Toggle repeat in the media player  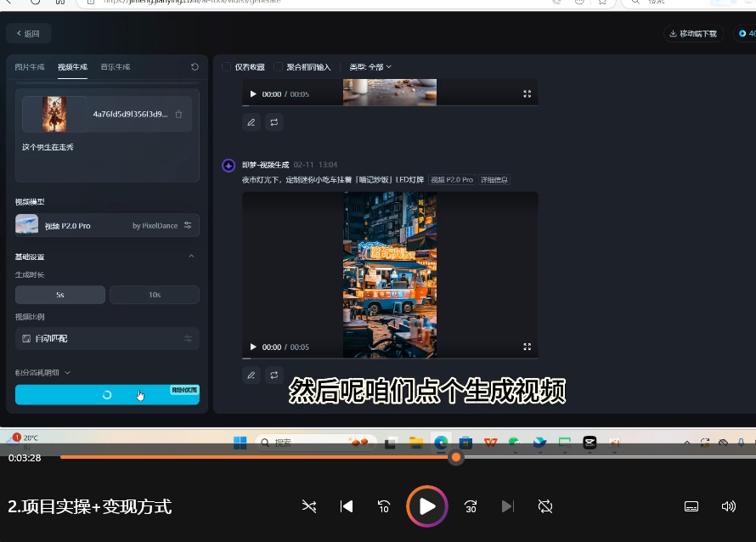[545, 506]
